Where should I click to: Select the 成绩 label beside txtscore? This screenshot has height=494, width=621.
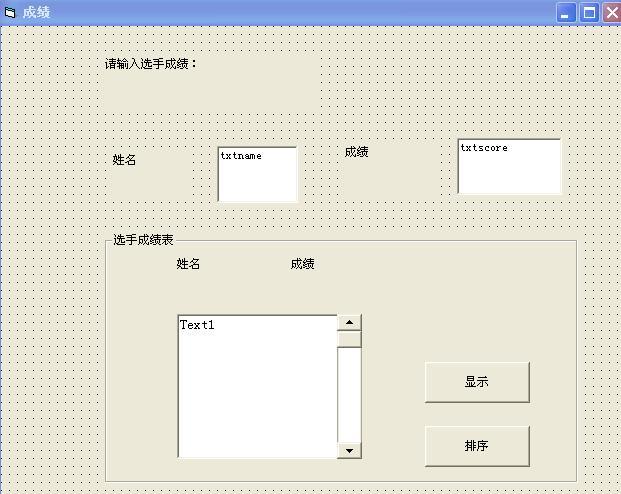point(356,151)
